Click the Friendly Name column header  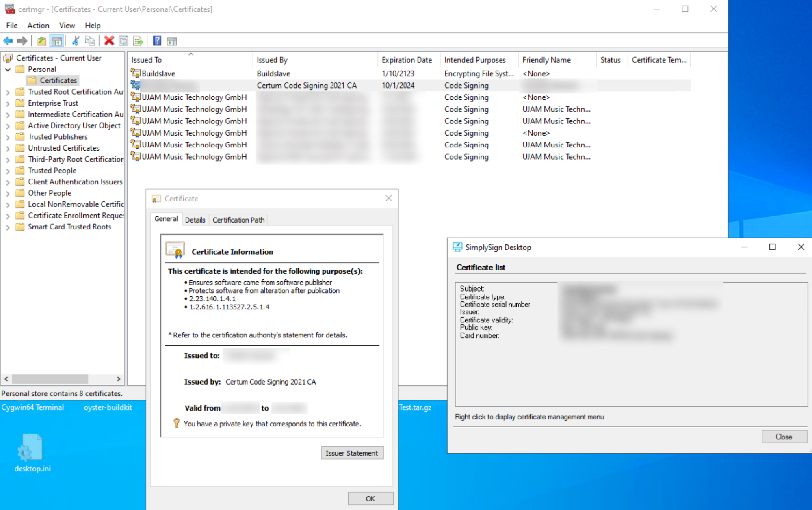point(557,60)
